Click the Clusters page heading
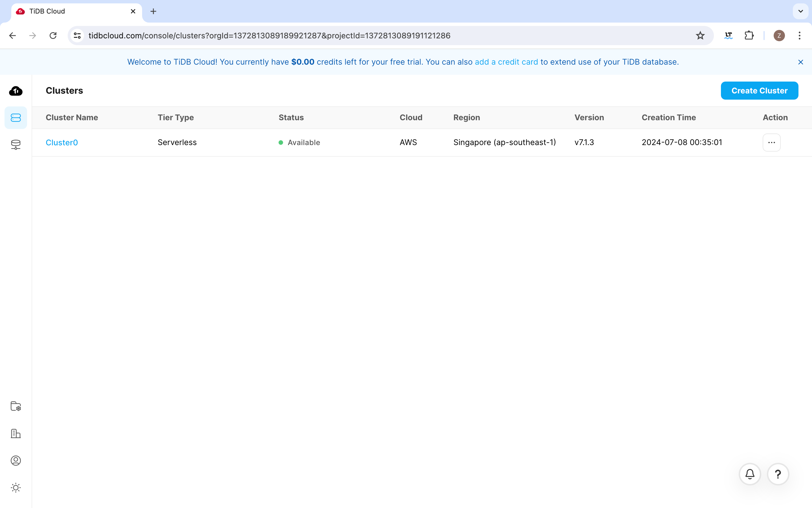812x508 pixels. tap(64, 91)
